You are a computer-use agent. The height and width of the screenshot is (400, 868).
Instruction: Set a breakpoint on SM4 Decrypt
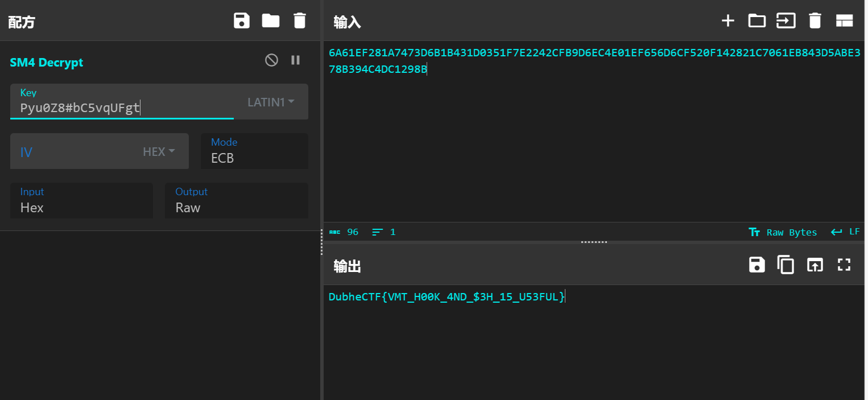click(295, 60)
